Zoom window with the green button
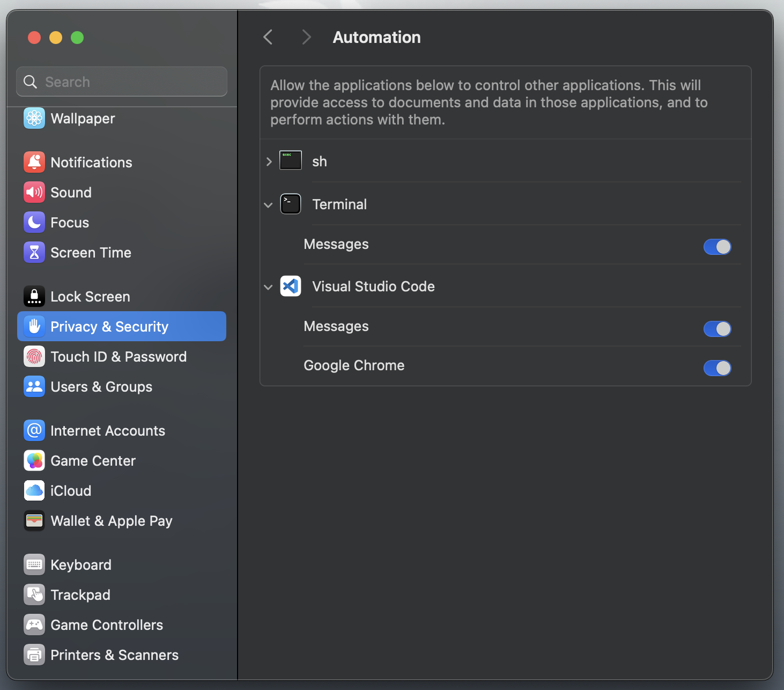784x690 pixels. [x=77, y=38]
